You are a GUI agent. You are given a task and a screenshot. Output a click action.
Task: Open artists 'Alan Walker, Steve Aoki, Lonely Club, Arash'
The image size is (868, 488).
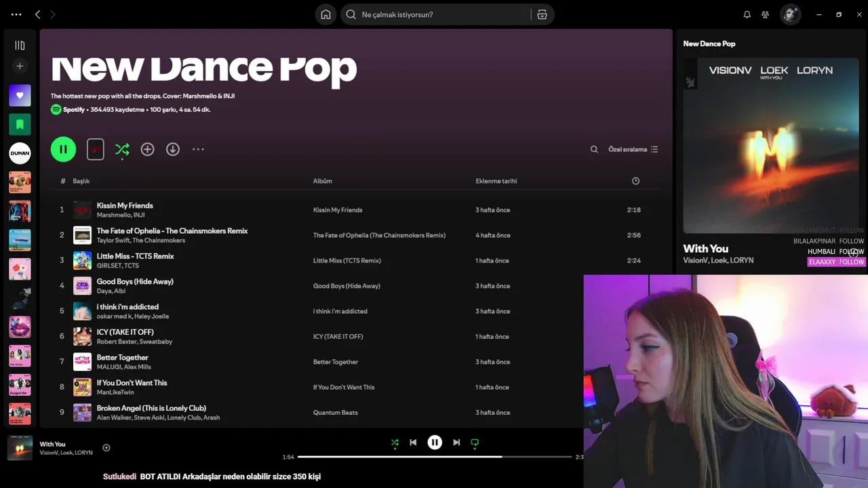158,418
